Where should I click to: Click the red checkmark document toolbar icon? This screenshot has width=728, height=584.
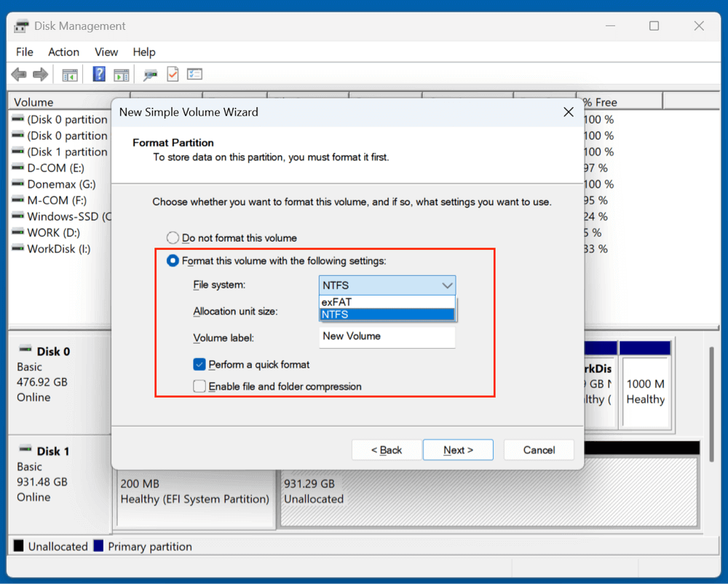click(x=173, y=74)
